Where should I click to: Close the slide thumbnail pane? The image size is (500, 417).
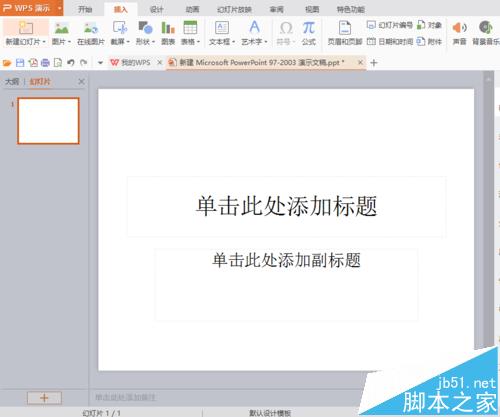pyautogui.click(x=81, y=82)
